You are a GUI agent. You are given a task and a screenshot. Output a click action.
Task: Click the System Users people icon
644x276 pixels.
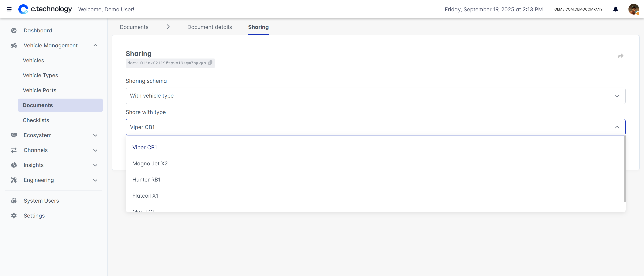(x=14, y=201)
